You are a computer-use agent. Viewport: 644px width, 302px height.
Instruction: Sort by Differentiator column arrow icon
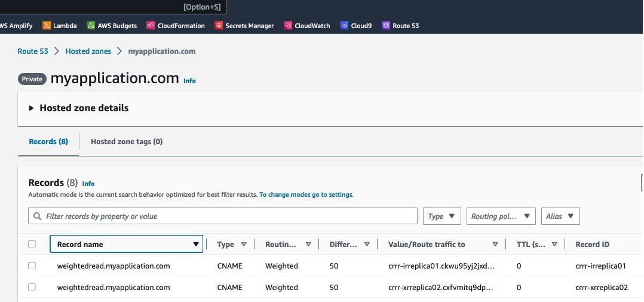(x=367, y=244)
